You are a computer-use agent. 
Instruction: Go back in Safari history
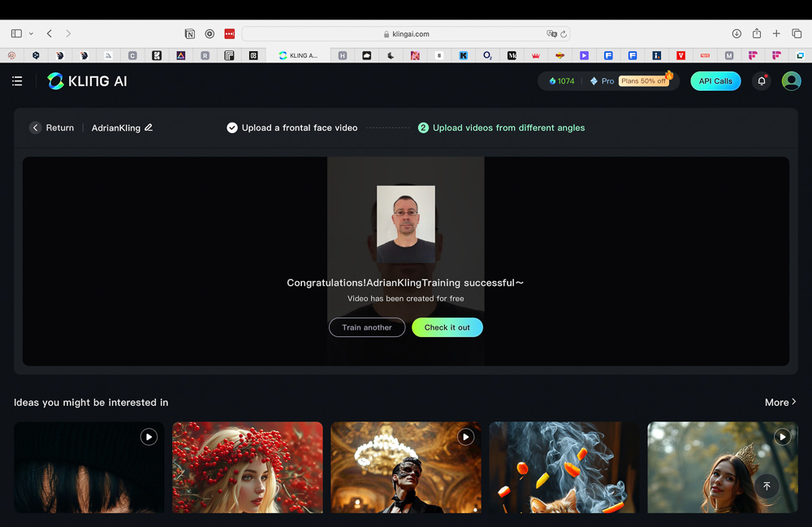pyautogui.click(x=50, y=33)
